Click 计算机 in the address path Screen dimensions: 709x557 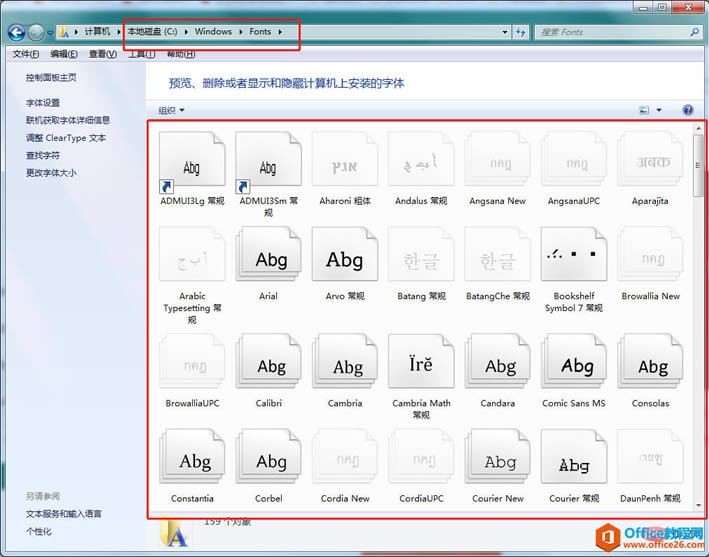click(x=97, y=32)
